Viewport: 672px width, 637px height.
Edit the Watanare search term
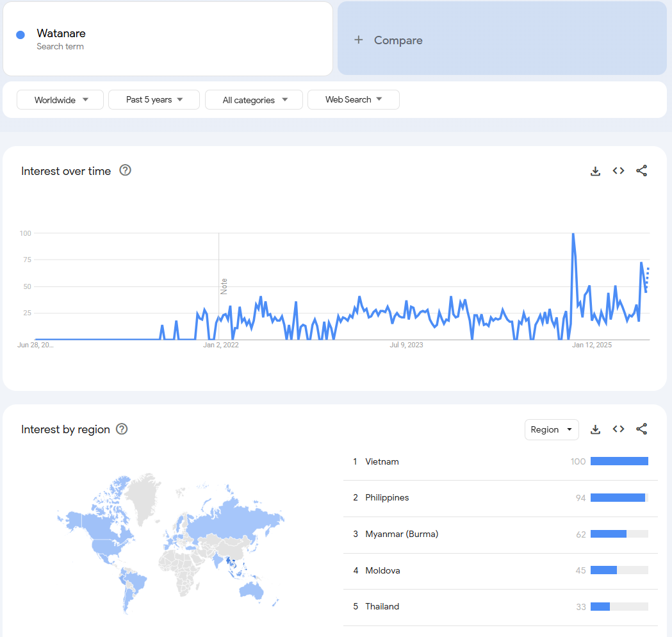click(168, 39)
